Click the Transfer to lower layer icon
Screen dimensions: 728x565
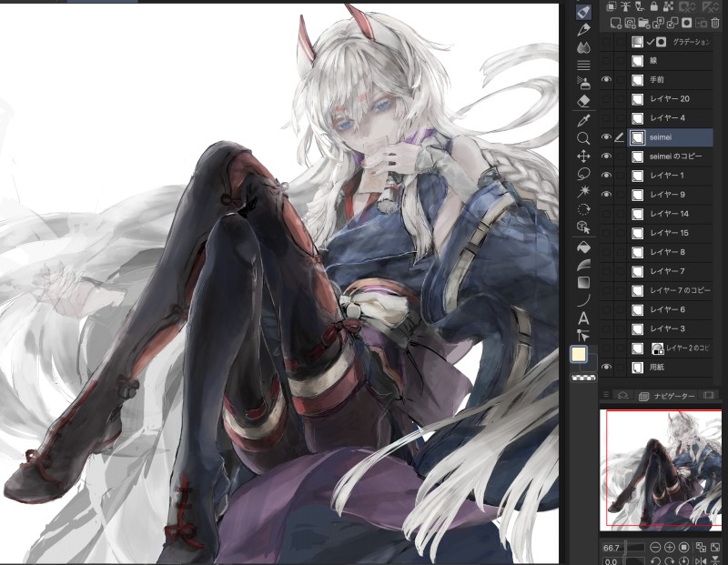(x=658, y=23)
